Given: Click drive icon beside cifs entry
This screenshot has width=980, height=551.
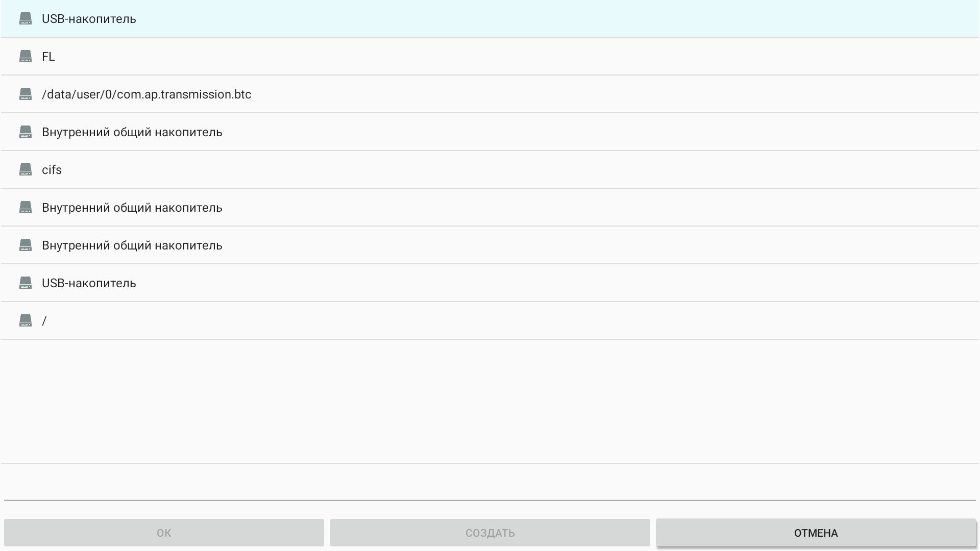Looking at the screenshot, I should click(x=25, y=170).
